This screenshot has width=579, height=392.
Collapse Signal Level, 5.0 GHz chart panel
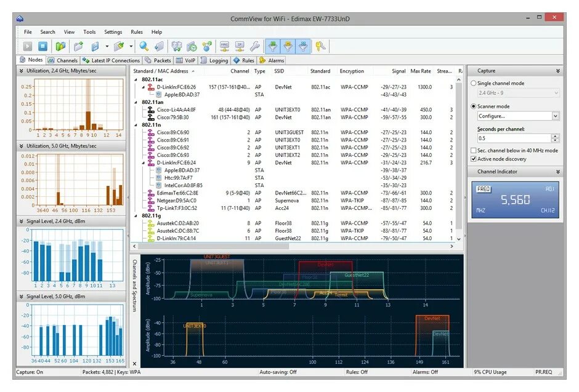point(21,297)
